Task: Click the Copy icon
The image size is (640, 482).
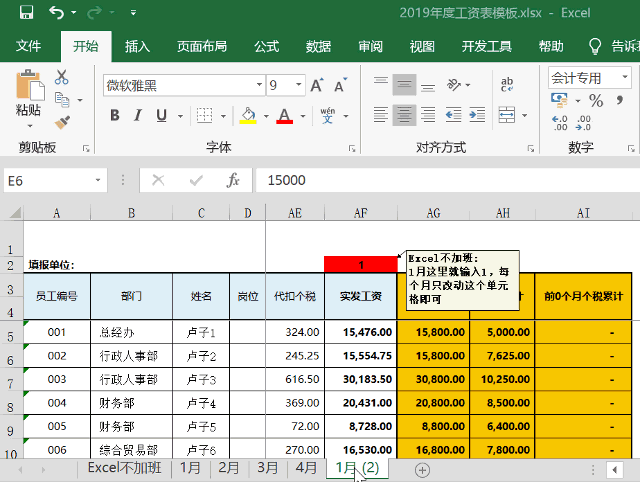Action: 62,100
